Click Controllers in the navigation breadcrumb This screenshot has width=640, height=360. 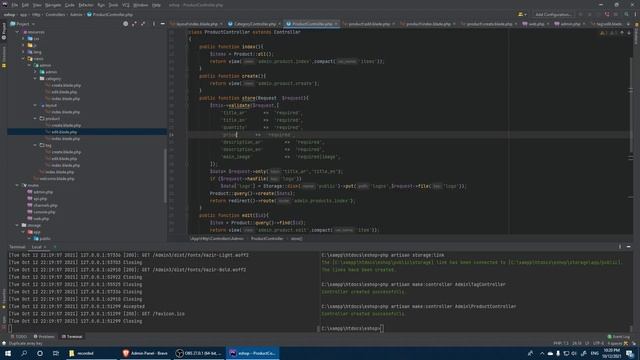click(55, 14)
